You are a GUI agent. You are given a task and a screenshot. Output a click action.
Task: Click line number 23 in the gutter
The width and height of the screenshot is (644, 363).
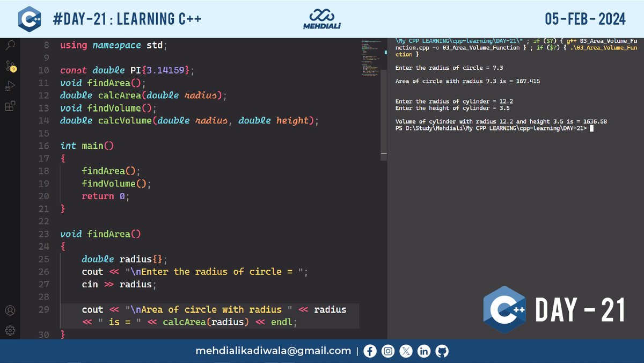pyautogui.click(x=43, y=234)
